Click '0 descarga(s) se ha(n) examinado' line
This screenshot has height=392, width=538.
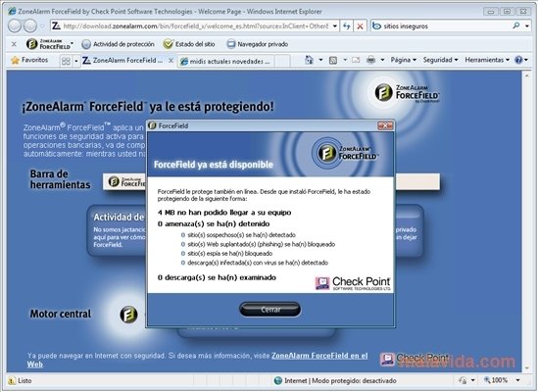point(217,277)
